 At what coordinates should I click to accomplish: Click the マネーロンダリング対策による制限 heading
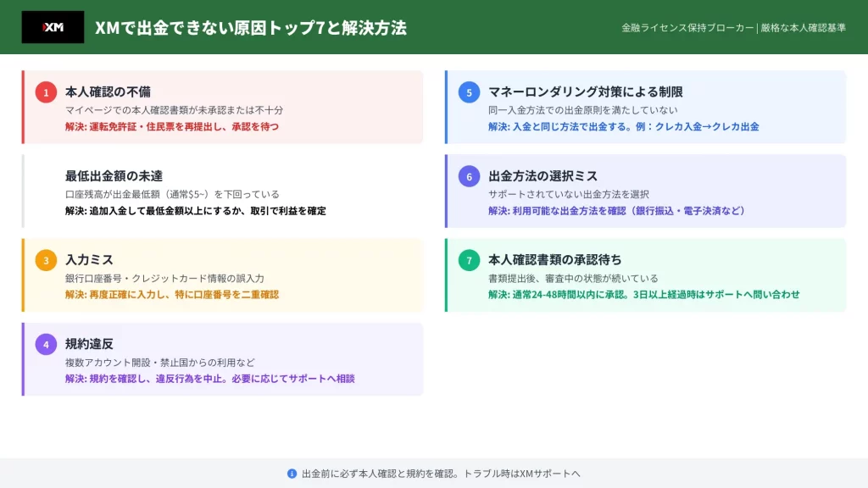585,91
